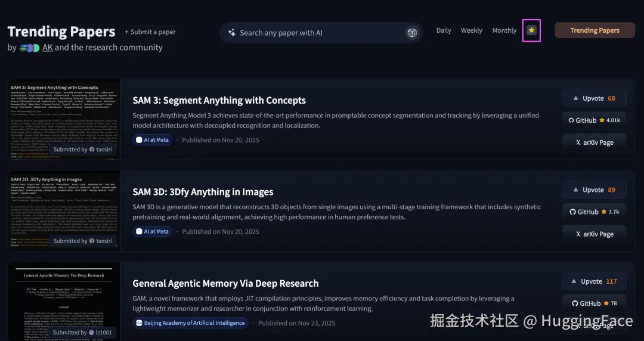644x341 pixels.
Task: Upvote the General Agentic Memory paper
Action: tap(595, 281)
